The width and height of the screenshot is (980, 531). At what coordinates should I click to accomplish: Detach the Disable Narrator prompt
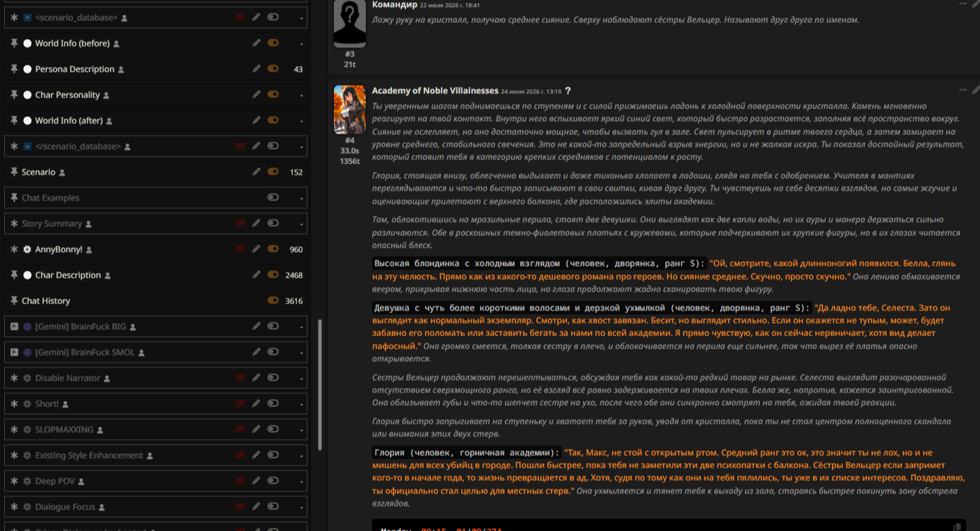pos(240,378)
